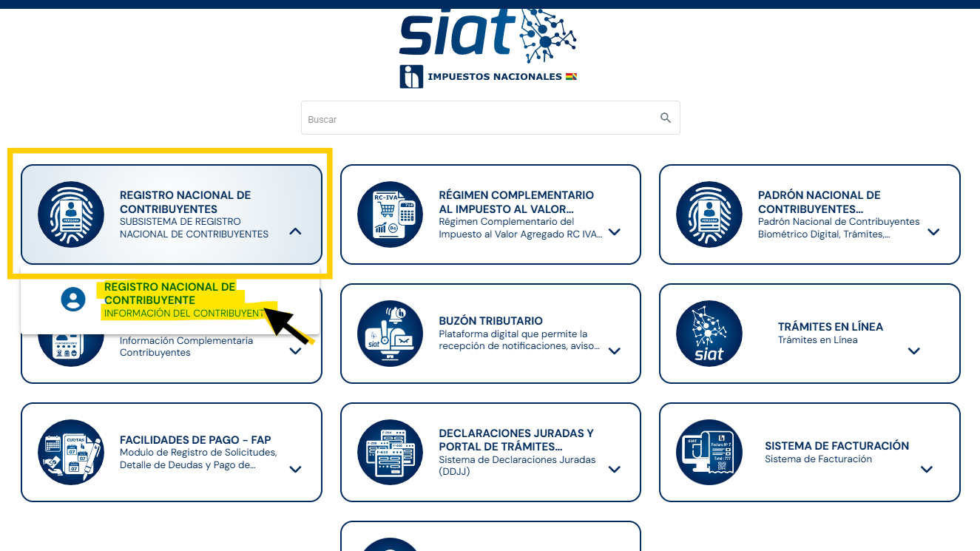Viewport: 980px width, 551px height.
Task: Expand the Buzón Tributario chevron
Action: tap(614, 351)
